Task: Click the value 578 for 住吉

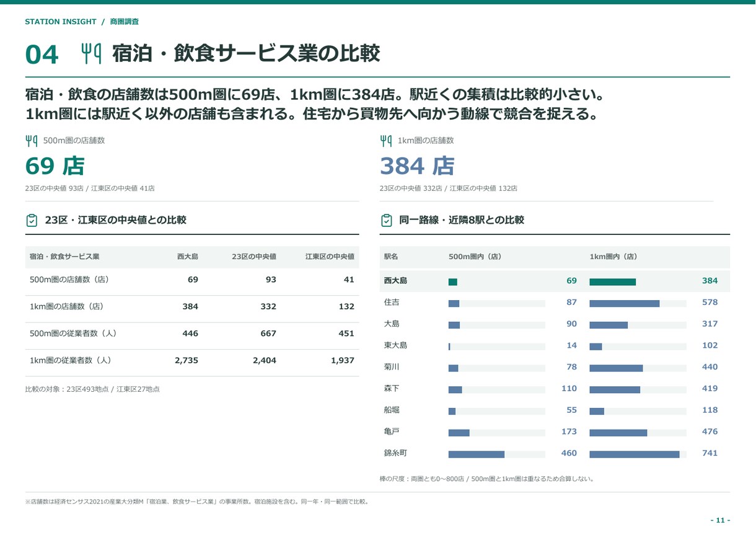Action: click(710, 303)
